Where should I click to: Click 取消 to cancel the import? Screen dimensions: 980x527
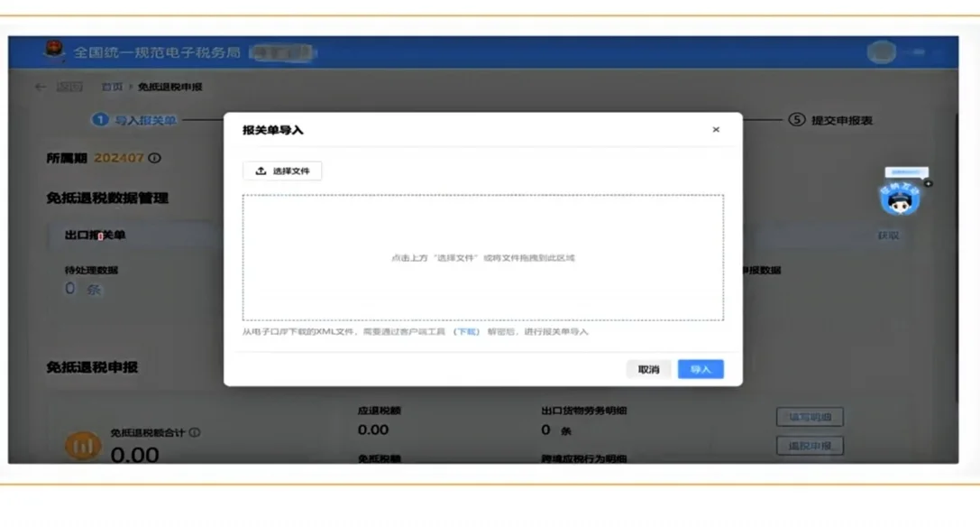[648, 369]
